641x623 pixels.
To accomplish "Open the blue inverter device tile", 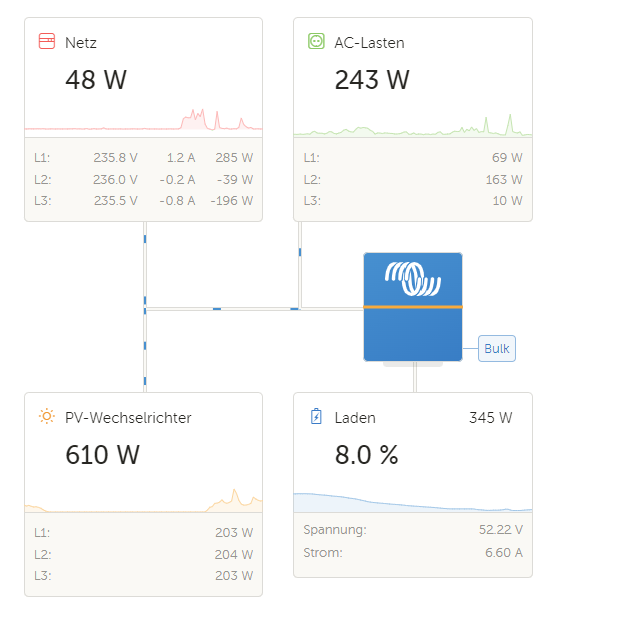I will pos(413,307).
